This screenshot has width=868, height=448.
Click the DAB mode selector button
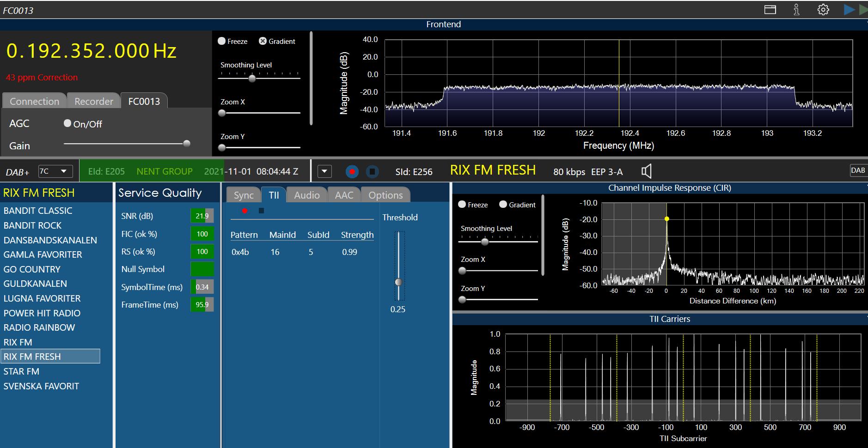858,170
